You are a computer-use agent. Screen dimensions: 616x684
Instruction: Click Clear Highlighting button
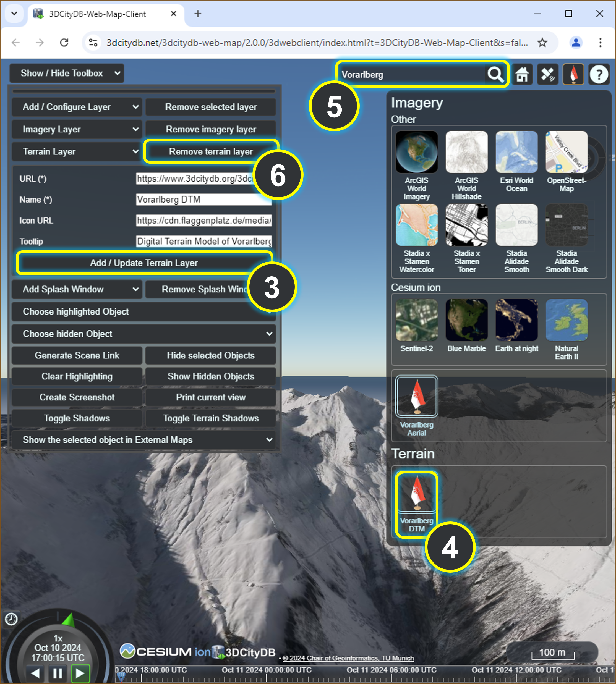77,376
